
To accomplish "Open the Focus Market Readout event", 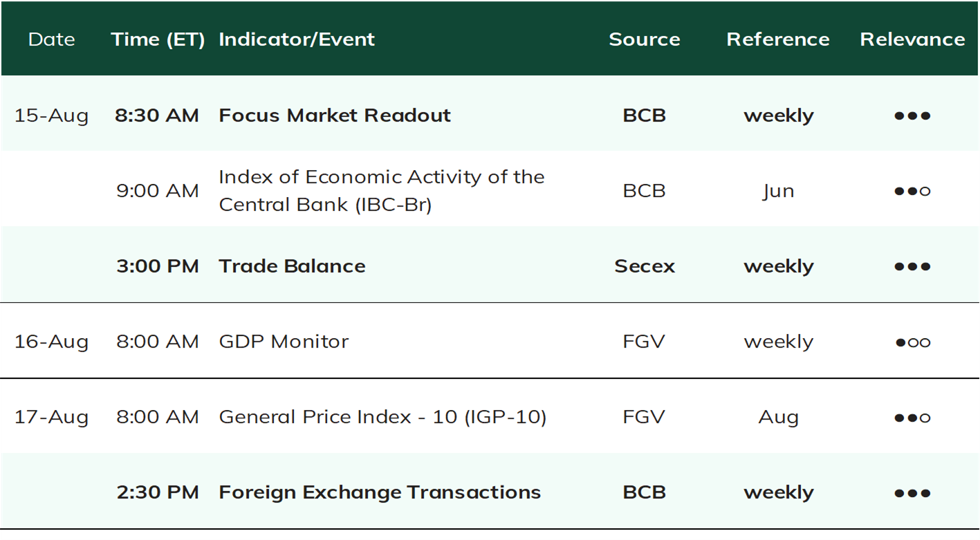I will click(335, 115).
